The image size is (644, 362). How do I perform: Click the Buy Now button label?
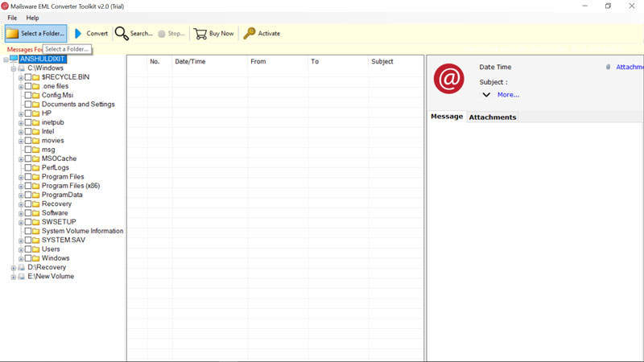coord(221,34)
